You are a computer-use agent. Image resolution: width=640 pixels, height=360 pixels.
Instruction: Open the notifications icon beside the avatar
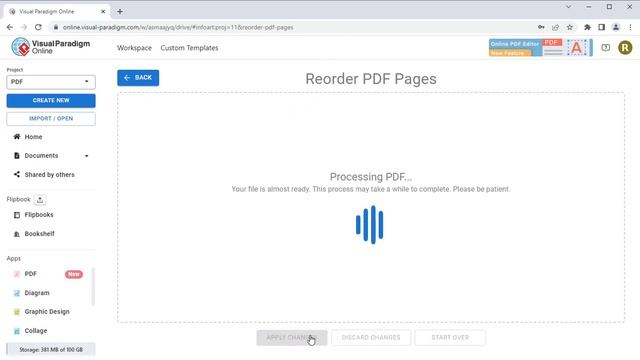click(606, 48)
